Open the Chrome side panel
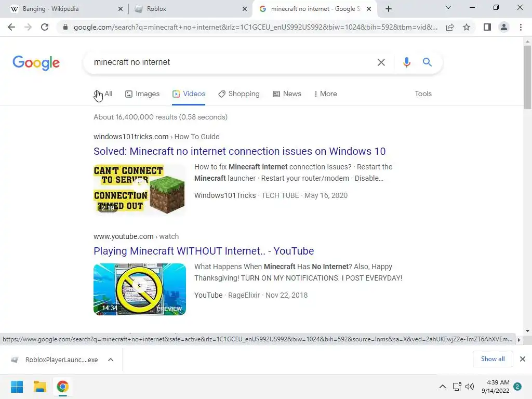This screenshot has width=532, height=399. click(x=487, y=27)
